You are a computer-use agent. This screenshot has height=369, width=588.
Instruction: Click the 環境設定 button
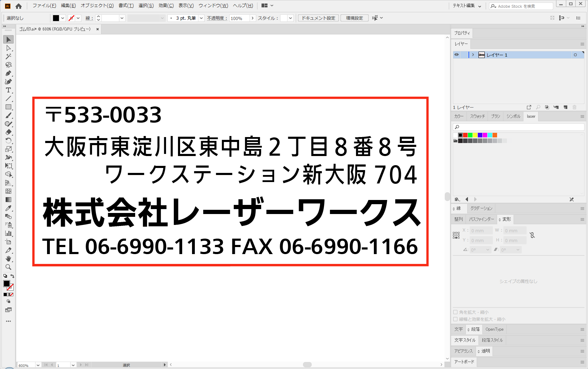[x=354, y=18]
